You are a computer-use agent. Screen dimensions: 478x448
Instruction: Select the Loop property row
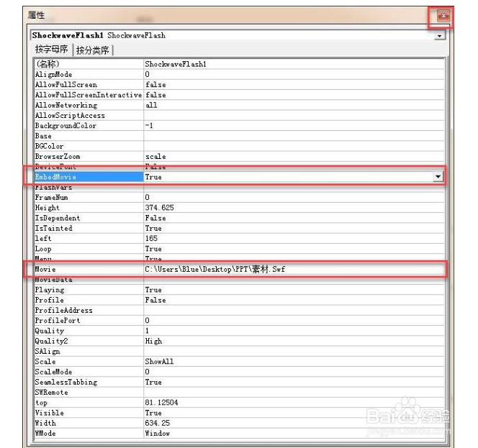coord(239,249)
